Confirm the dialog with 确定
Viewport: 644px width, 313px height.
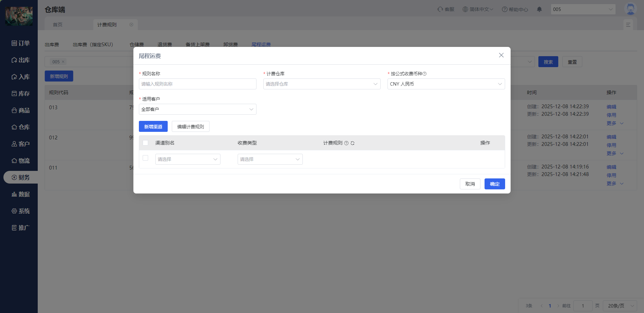pos(494,184)
